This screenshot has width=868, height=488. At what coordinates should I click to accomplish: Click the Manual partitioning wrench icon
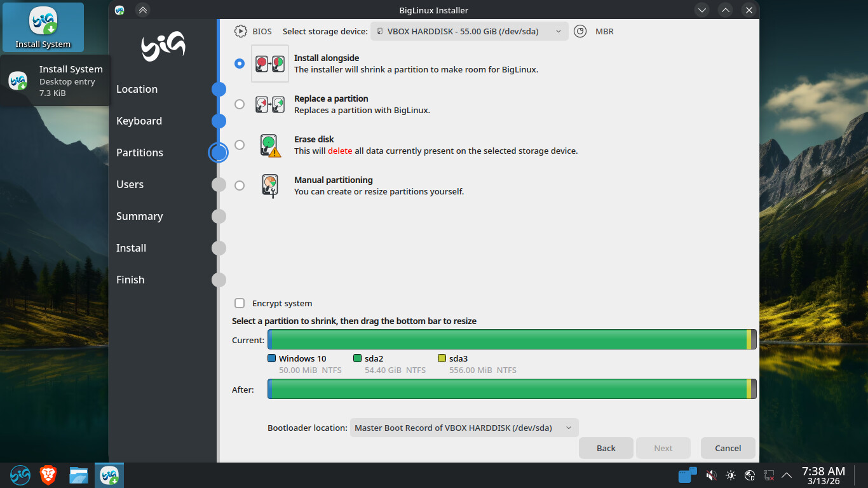click(270, 186)
